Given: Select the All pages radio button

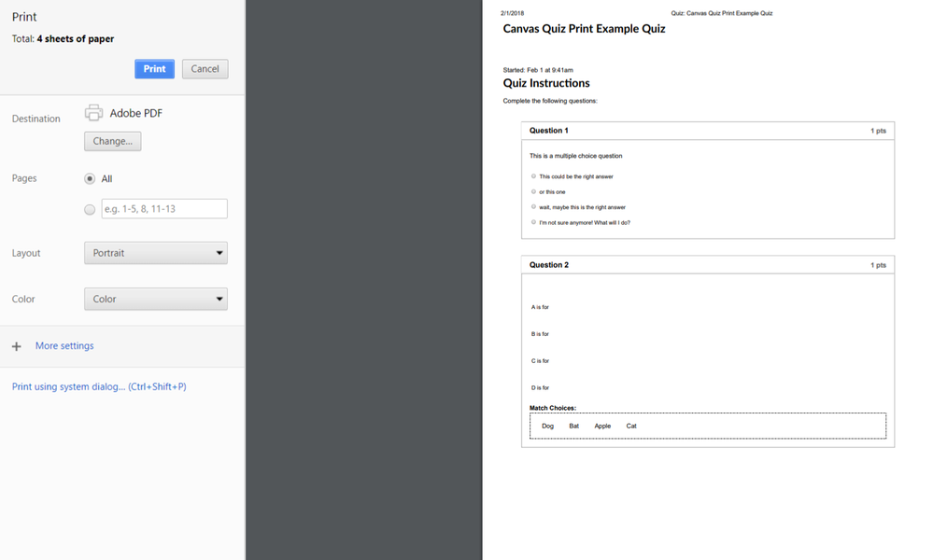Looking at the screenshot, I should pyautogui.click(x=90, y=178).
